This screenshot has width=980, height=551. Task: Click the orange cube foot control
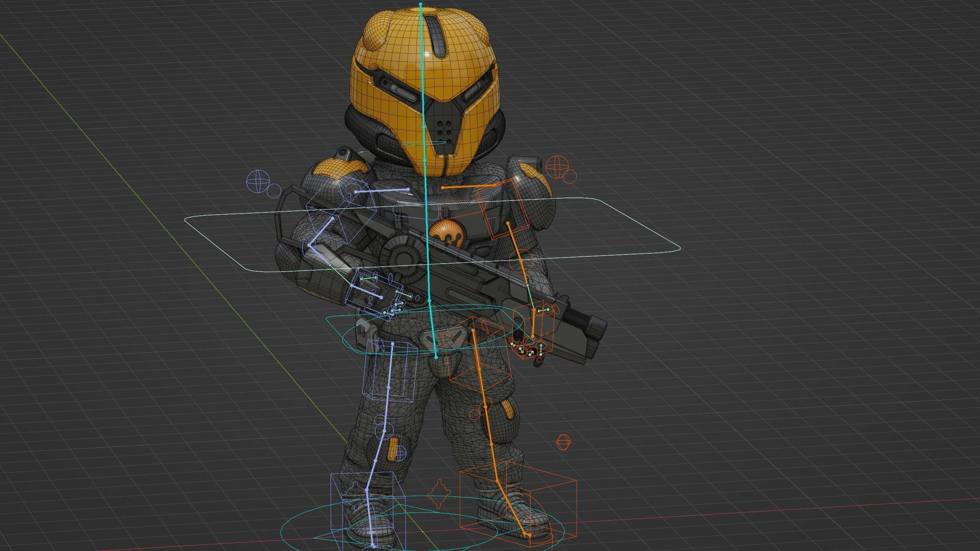point(518,505)
